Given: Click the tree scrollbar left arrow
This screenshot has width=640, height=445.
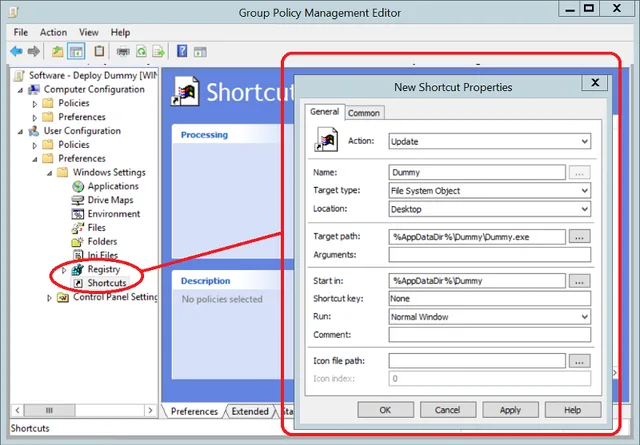Looking at the screenshot, I should (x=17, y=410).
